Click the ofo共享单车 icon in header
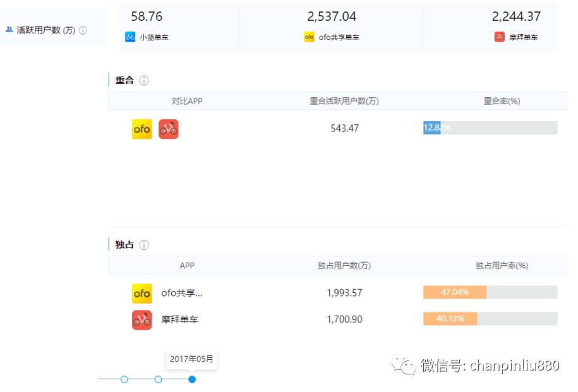578x392 pixels. (309, 37)
